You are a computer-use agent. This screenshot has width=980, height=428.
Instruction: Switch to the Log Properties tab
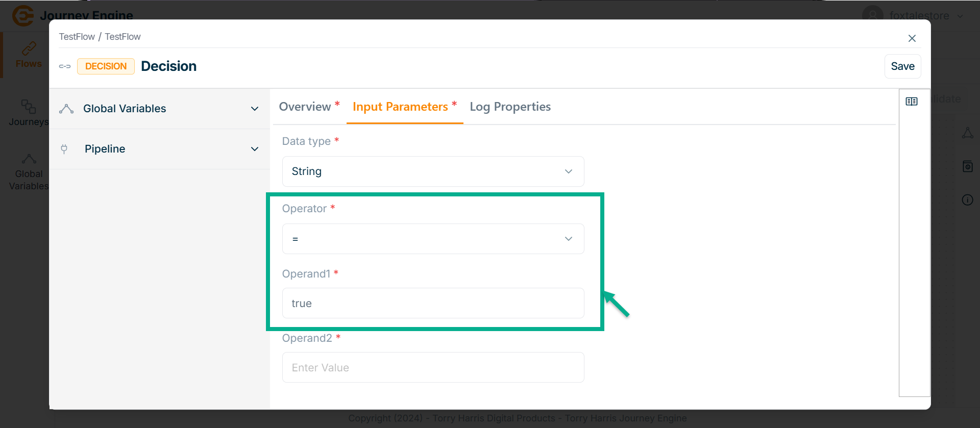coord(510,107)
